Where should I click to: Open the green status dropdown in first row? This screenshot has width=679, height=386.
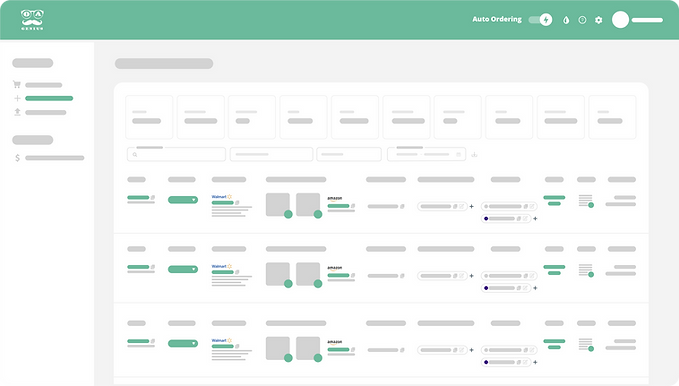tap(183, 200)
